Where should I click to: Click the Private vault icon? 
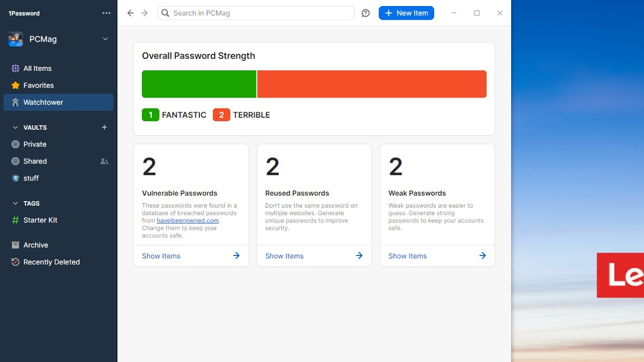point(16,144)
